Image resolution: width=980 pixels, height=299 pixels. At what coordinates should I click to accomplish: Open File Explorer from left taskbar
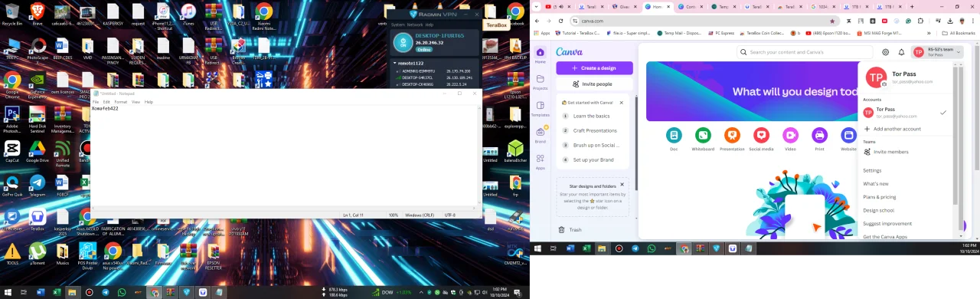pos(72,292)
